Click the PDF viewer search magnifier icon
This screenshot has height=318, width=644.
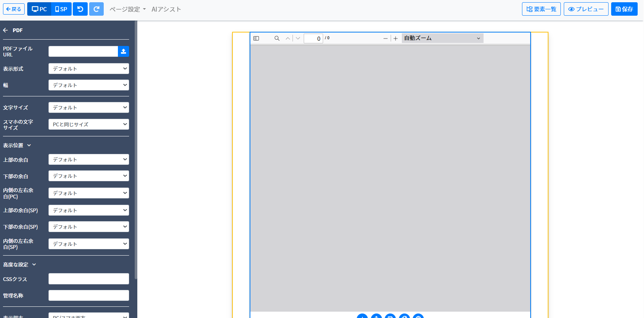click(x=277, y=38)
